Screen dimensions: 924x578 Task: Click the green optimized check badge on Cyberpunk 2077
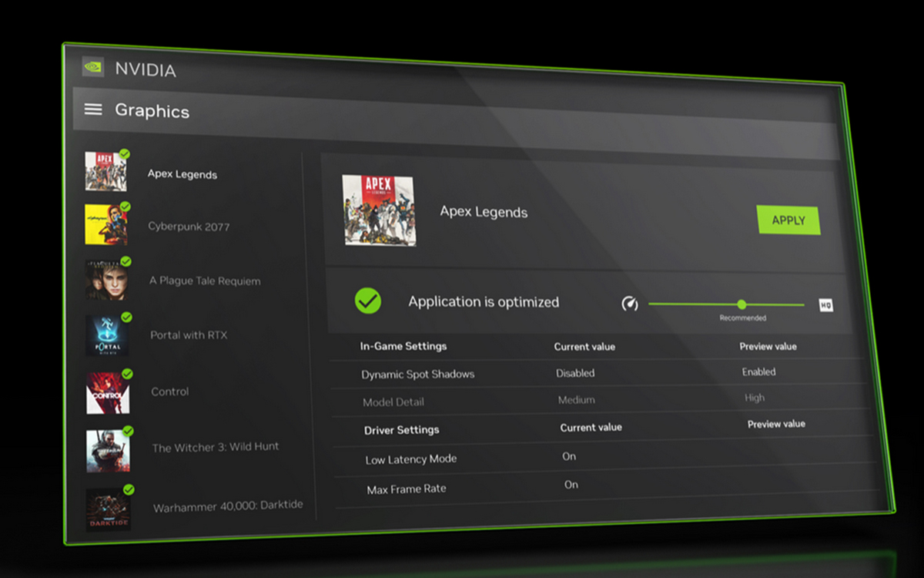coord(125,207)
